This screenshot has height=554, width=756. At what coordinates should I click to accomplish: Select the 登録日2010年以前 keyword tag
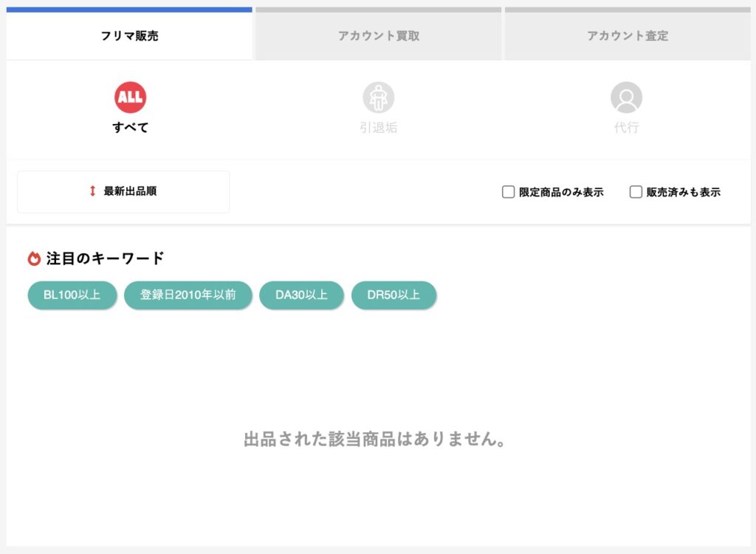[x=188, y=295]
